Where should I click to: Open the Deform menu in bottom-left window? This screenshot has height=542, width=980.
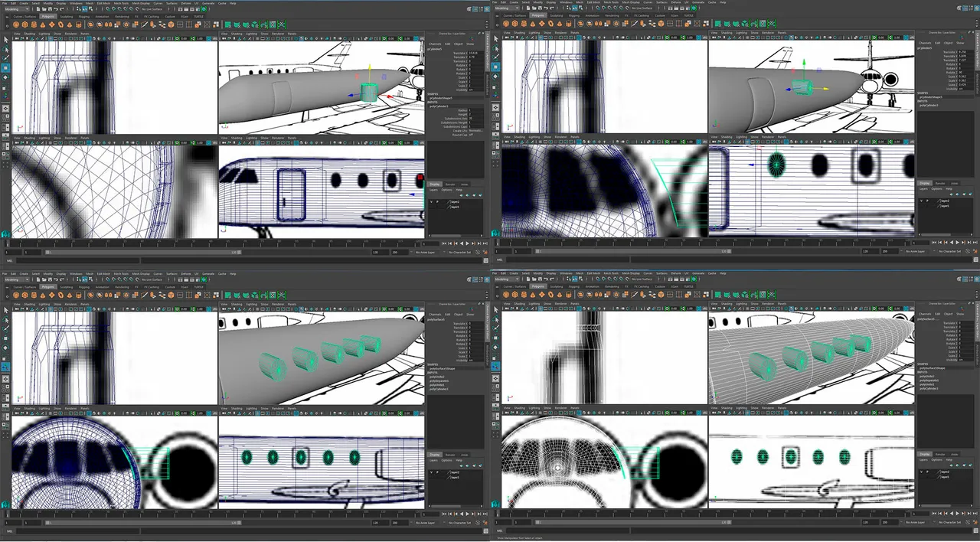pos(185,273)
